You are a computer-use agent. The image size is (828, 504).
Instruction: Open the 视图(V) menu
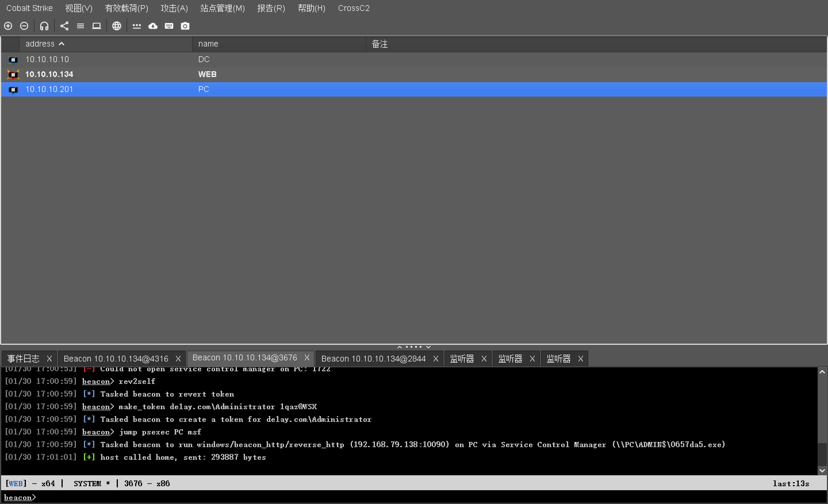tap(79, 8)
